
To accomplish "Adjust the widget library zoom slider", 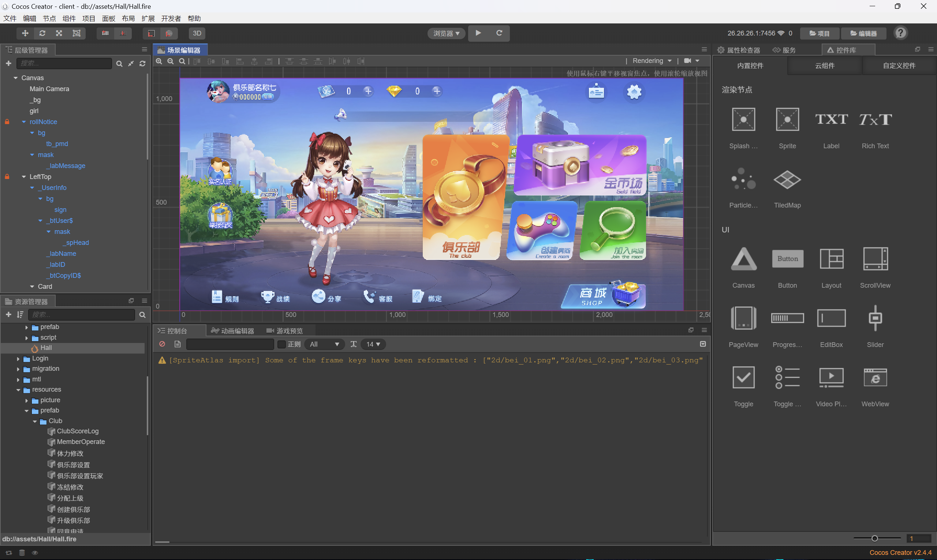I will pyautogui.click(x=874, y=538).
